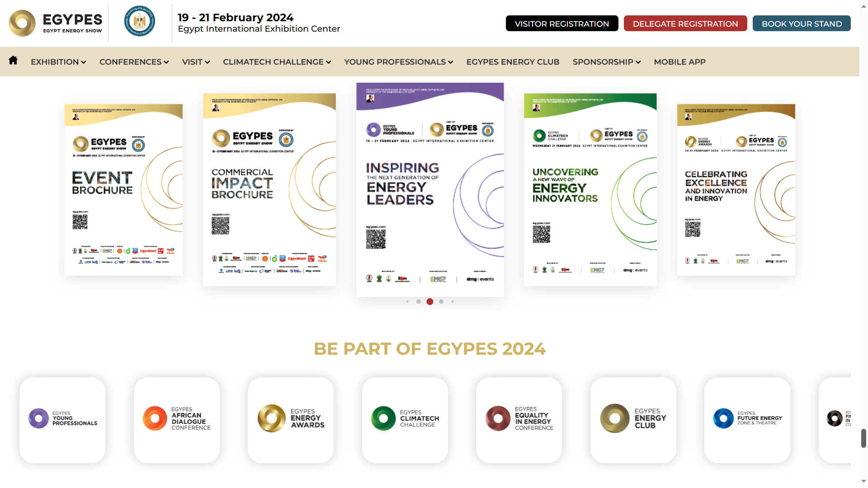868x488 pixels.
Task: Click the DELEGATE REGISTRATION button
Action: (685, 23)
